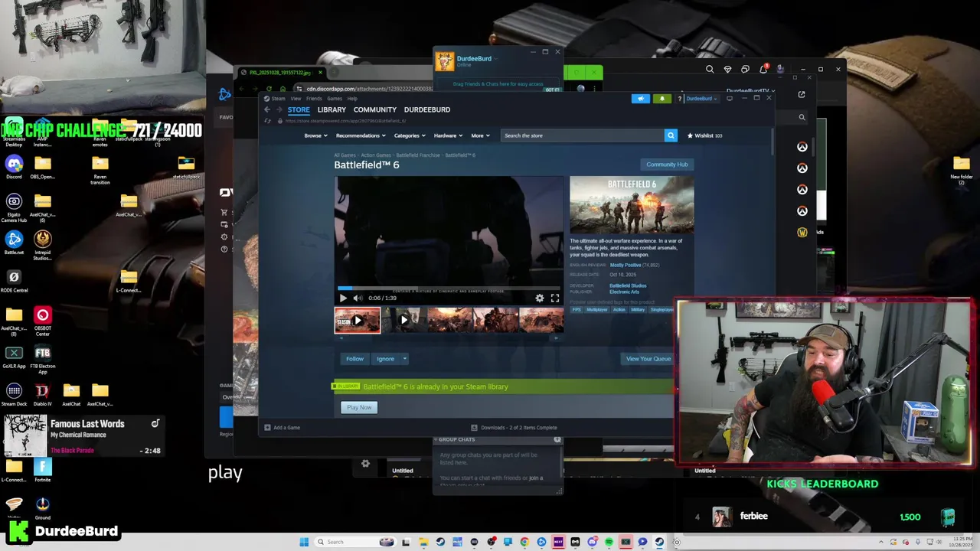Expand the Hardware dropdown
This screenshot has height=551, width=980.
[448, 135]
